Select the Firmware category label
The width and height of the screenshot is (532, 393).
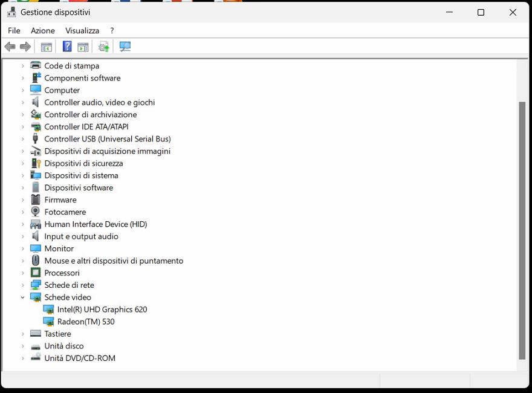(x=60, y=200)
